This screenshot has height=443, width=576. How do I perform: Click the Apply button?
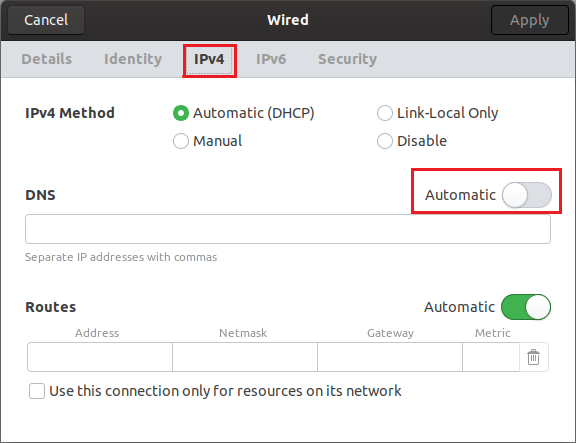coord(529,20)
